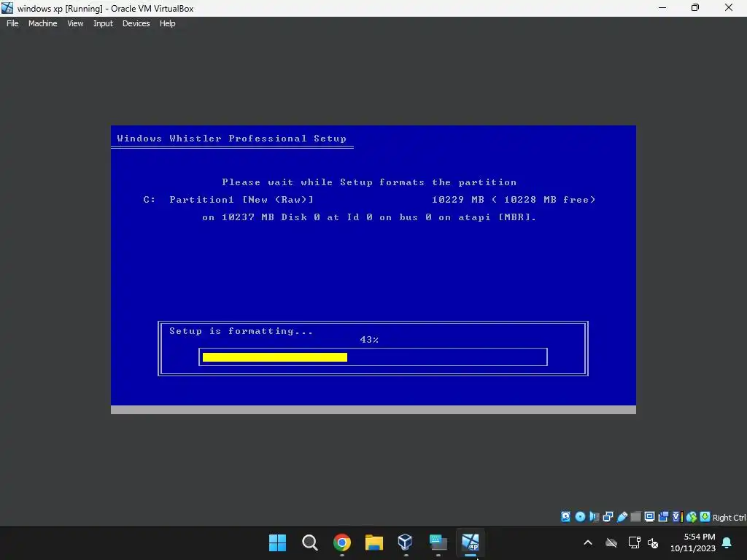Open the Help menu
Screen dimensions: 747x560
(167, 23)
